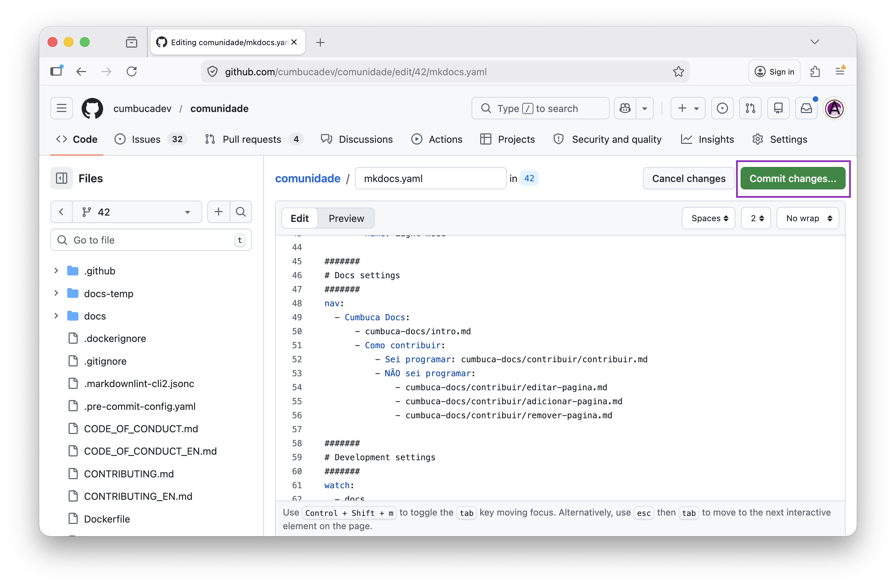Open Dockerfile in file tree
The height and width of the screenshot is (588, 896).
[107, 519]
